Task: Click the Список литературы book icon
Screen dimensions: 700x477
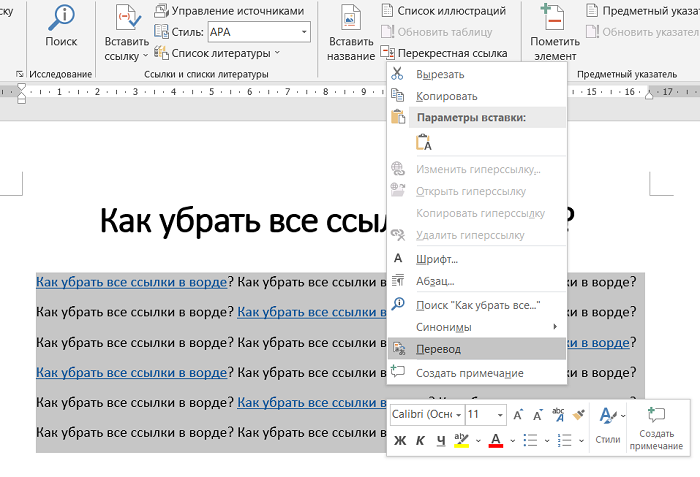Action: pos(161,52)
